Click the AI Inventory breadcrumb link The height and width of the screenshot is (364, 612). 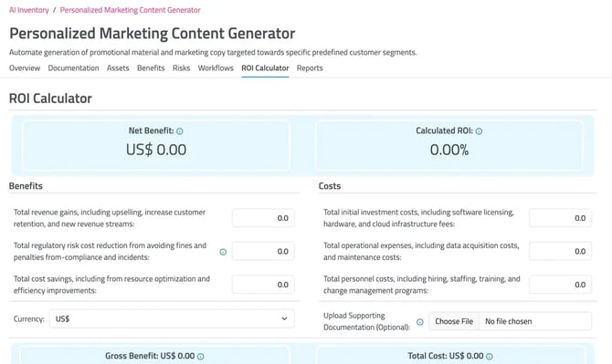[x=29, y=10]
